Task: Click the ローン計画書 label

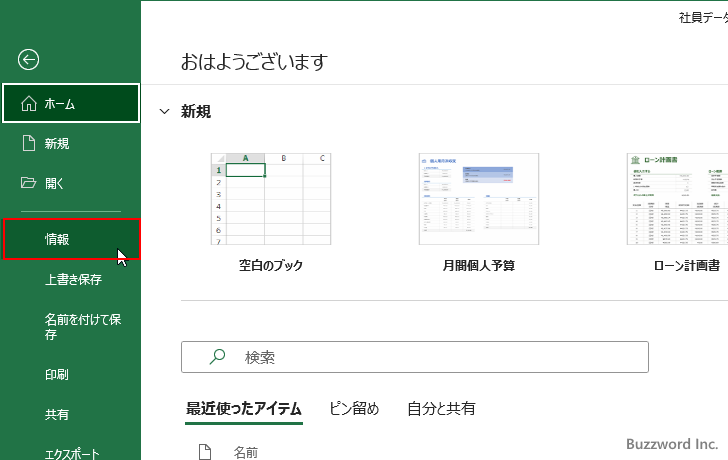Action: (x=687, y=266)
